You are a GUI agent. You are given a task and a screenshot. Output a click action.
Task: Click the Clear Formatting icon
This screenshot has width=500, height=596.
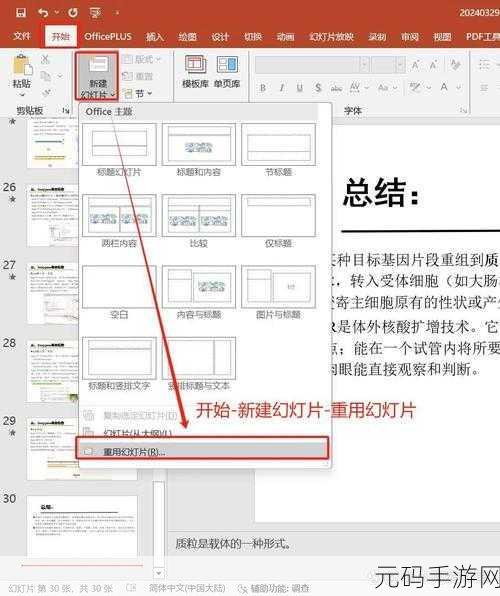[455, 65]
